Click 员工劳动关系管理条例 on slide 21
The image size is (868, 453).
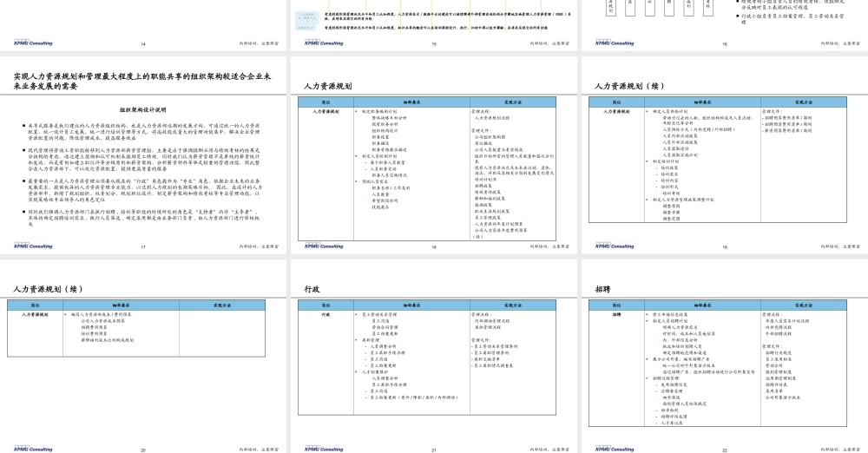pyautogui.click(x=496, y=346)
